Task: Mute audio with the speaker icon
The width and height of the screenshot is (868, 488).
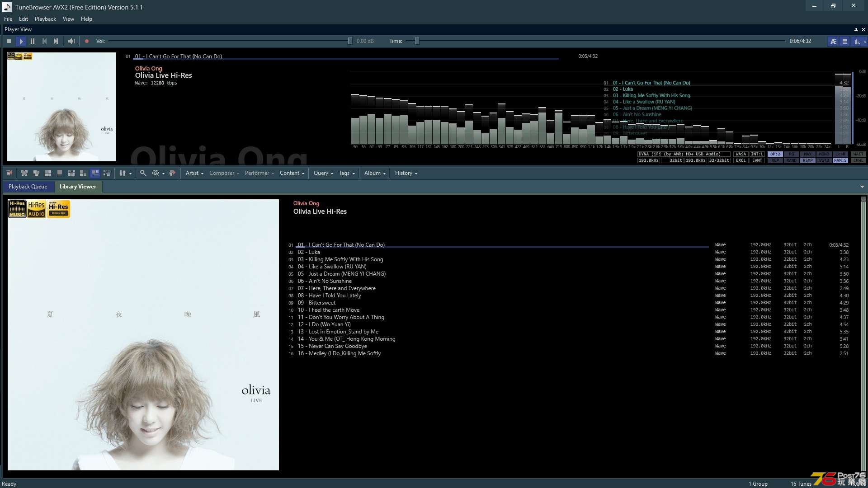Action: pyautogui.click(x=71, y=41)
